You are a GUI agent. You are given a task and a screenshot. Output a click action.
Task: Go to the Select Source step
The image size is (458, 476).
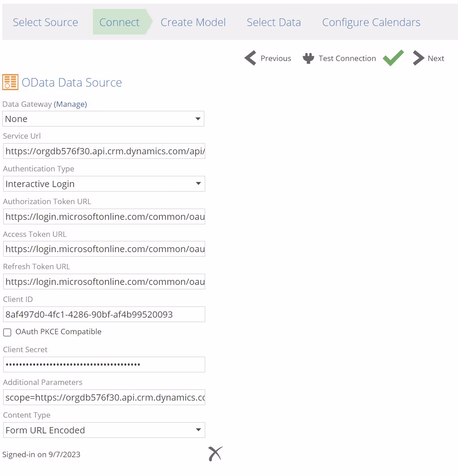pyautogui.click(x=45, y=22)
